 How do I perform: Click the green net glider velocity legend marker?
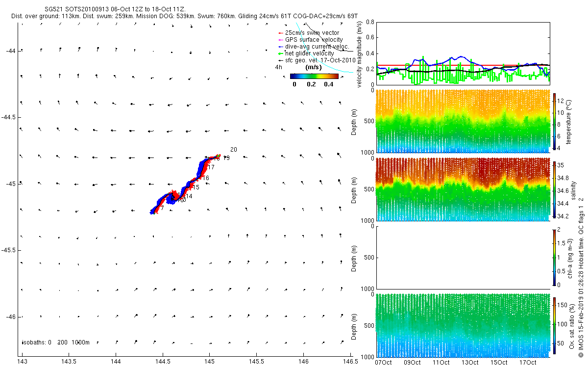click(280, 53)
